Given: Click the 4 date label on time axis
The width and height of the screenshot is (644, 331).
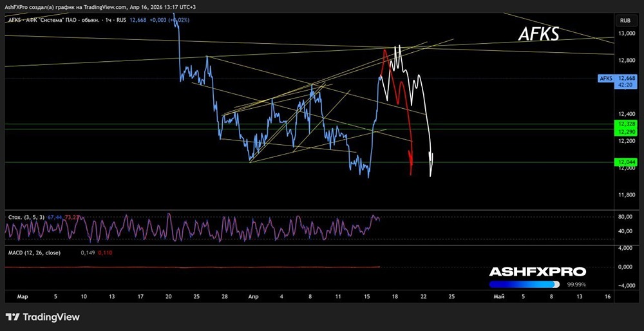Looking at the screenshot, I should [281, 296].
